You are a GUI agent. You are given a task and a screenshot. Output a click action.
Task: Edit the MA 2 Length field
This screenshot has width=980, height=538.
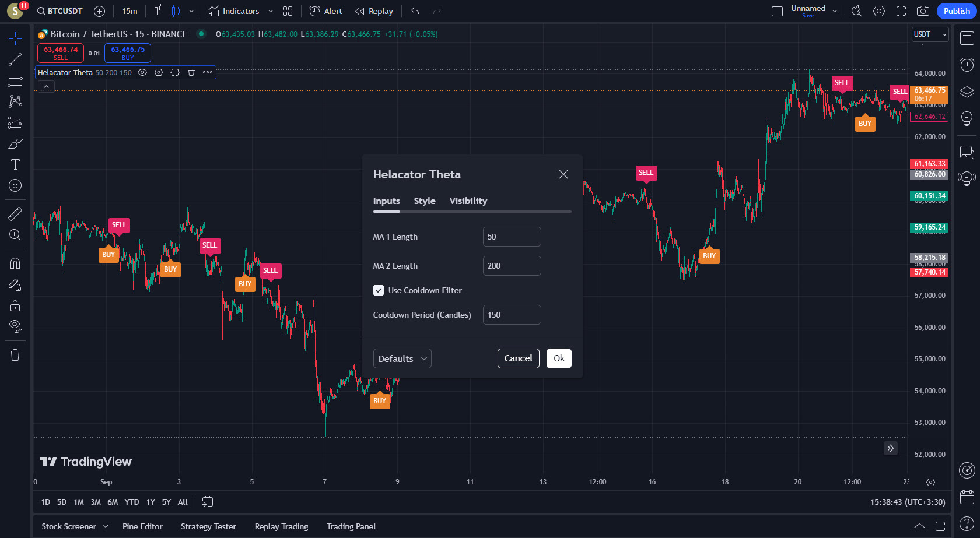click(512, 266)
